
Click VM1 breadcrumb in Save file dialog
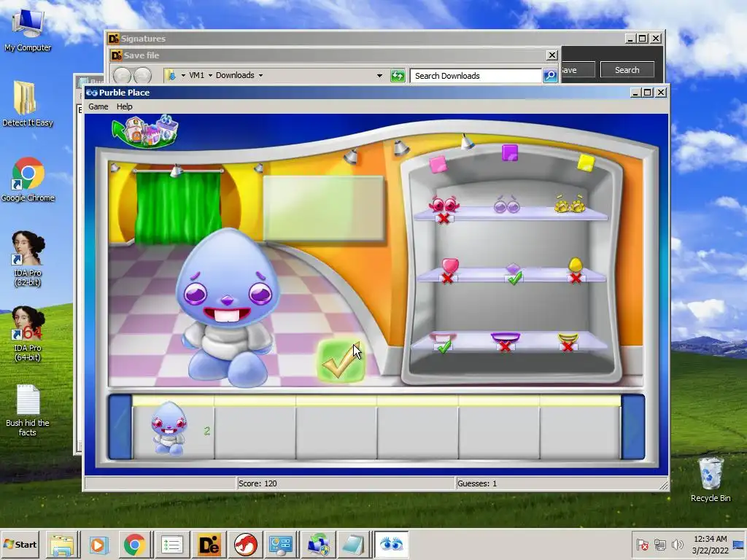196,75
